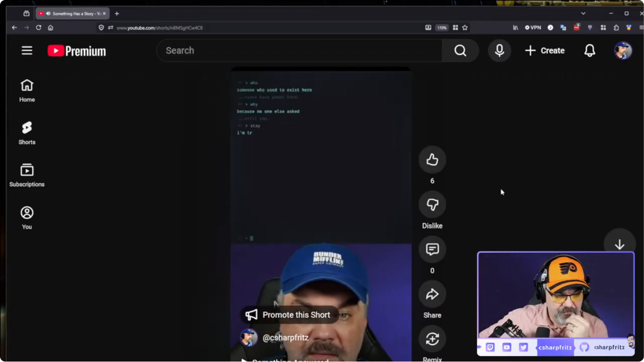Click Promote this Short button
The width and height of the screenshot is (644, 362).
[289, 315]
